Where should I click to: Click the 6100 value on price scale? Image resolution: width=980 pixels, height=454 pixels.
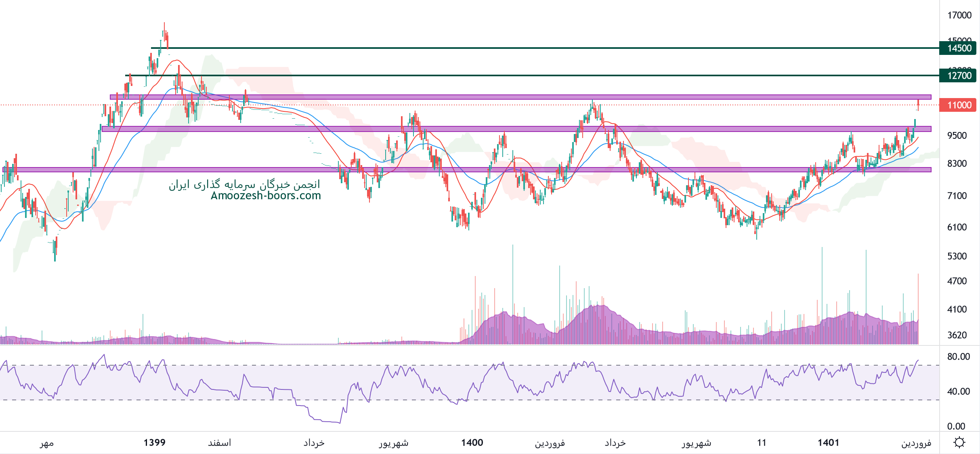(957, 227)
